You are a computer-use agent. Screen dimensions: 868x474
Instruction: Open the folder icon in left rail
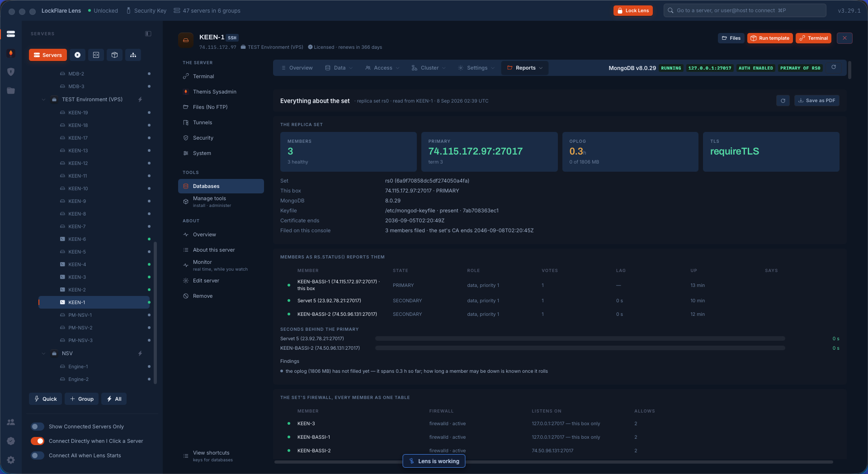11,91
